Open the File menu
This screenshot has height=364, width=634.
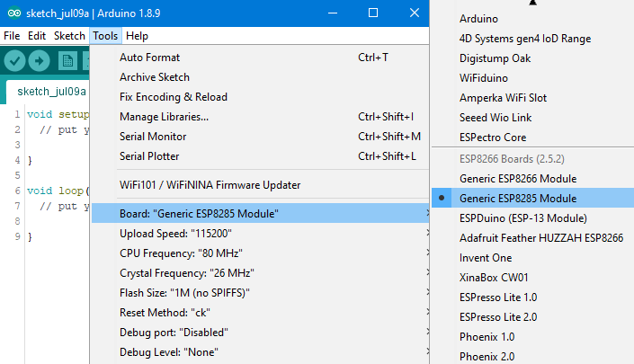(x=12, y=36)
